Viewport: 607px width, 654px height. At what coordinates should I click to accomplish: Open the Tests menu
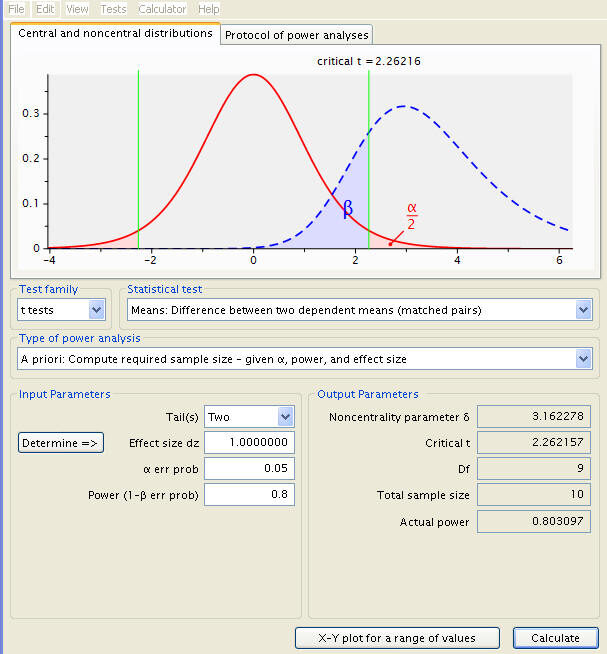point(113,9)
